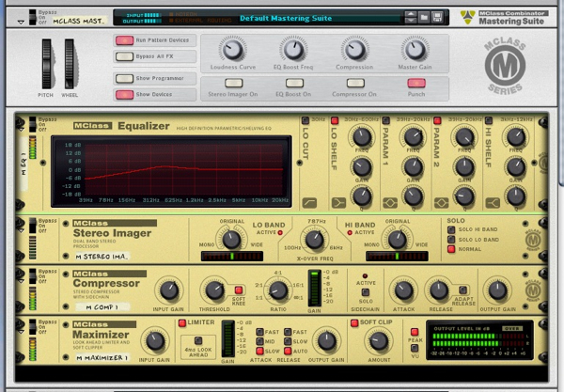This screenshot has height=392, width=564.
Task: Click the Maximizer Input Gain knob
Action: click(x=153, y=339)
